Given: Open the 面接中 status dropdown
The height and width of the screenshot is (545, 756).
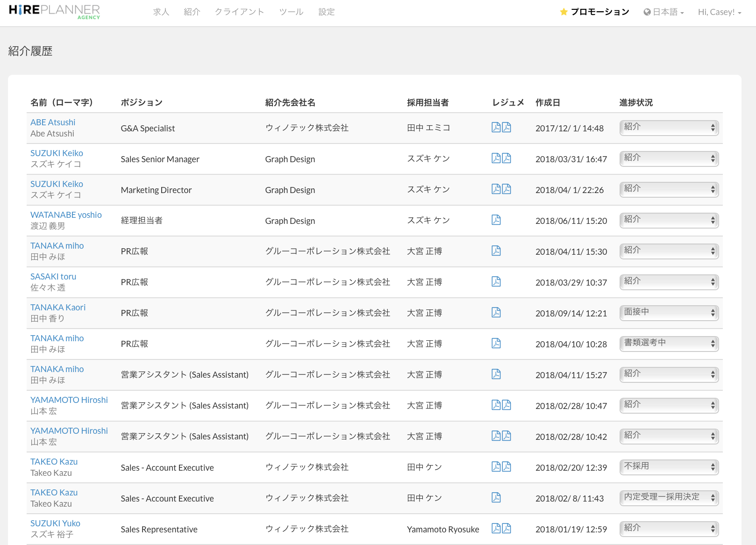Looking at the screenshot, I should tap(669, 313).
